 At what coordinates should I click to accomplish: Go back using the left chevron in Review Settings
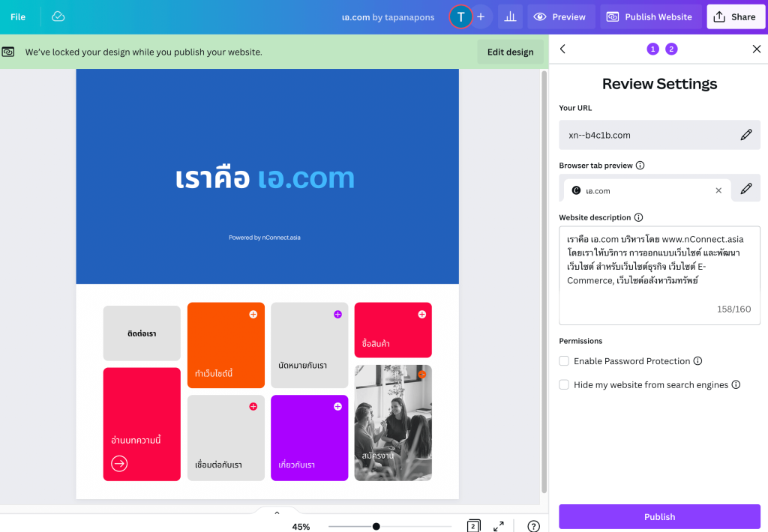click(562, 49)
